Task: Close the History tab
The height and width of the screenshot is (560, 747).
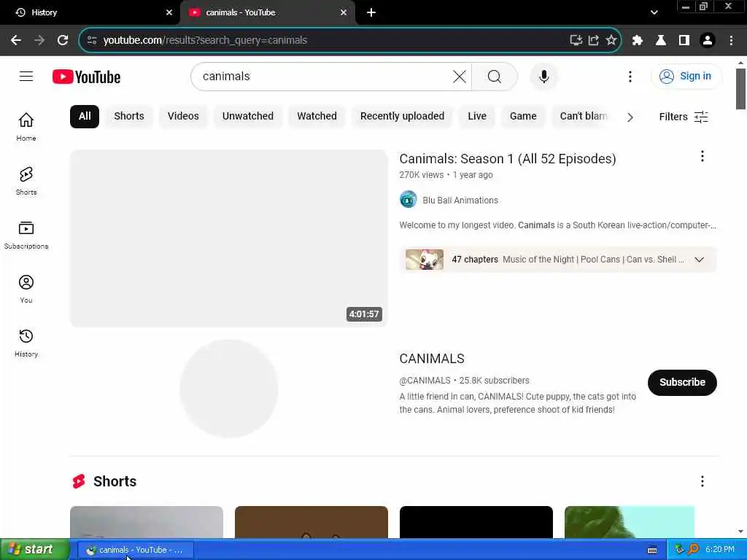Action: 169,12
